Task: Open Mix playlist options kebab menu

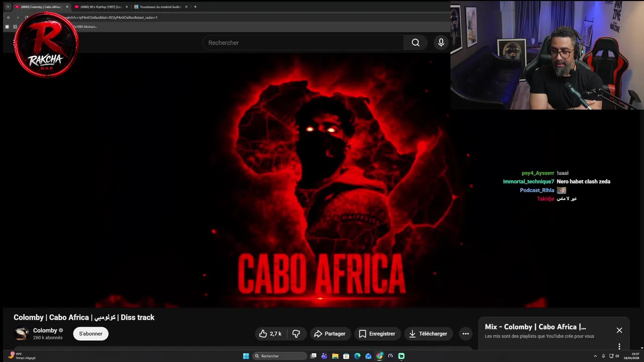Action: tap(619, 346)
